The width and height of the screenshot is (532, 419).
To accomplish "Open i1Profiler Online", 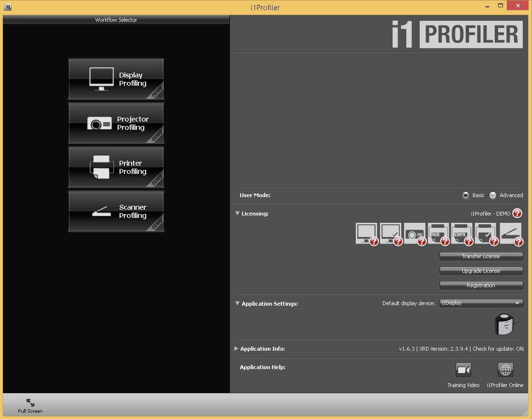I will [505, 370].
